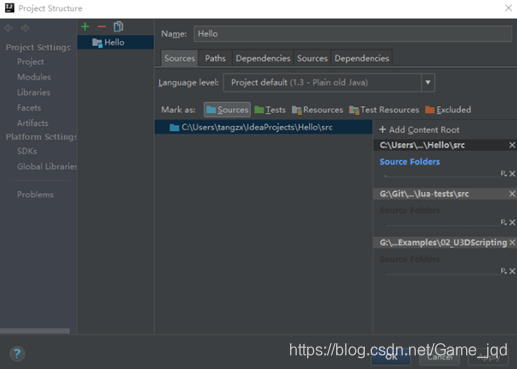Image resolution: width=517 pixels, height=369 pixels.
Task: Open the Problems page
Action: click(x=35, y=194)
